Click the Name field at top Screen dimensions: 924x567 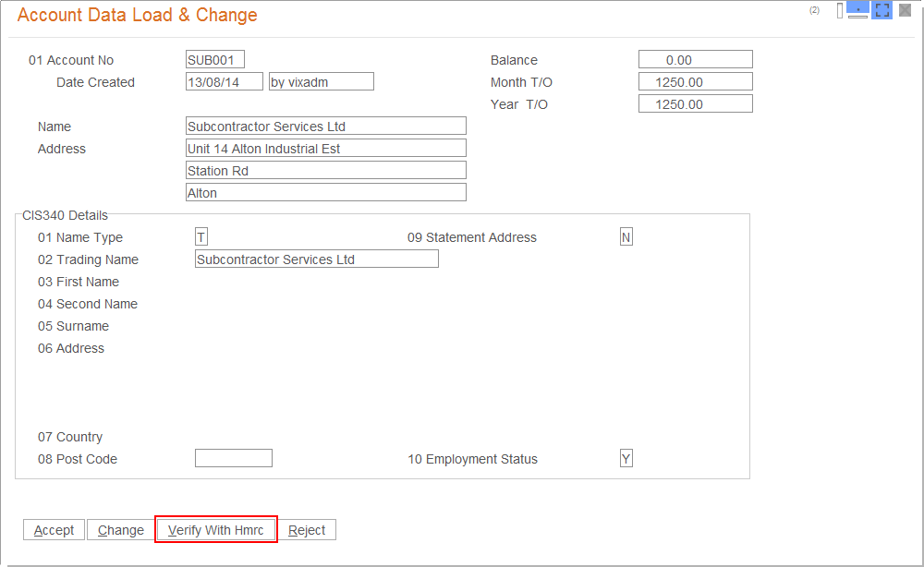pos(325,127)
